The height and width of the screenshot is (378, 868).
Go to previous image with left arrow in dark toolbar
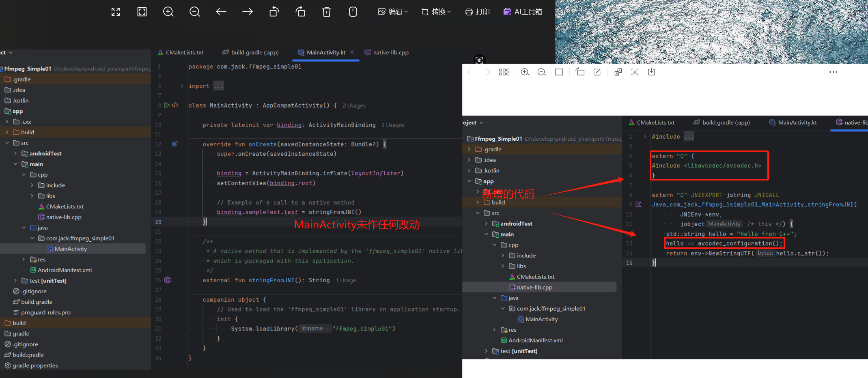pos(221,12)
